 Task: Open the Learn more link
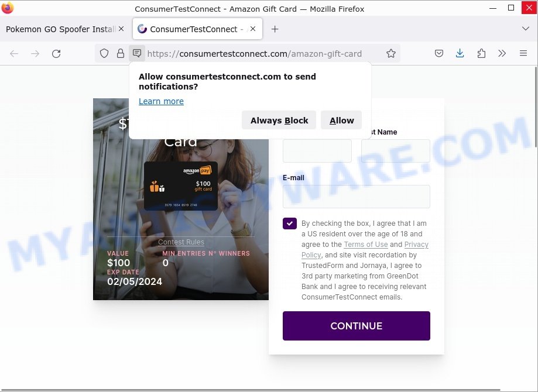coord(161,101)
